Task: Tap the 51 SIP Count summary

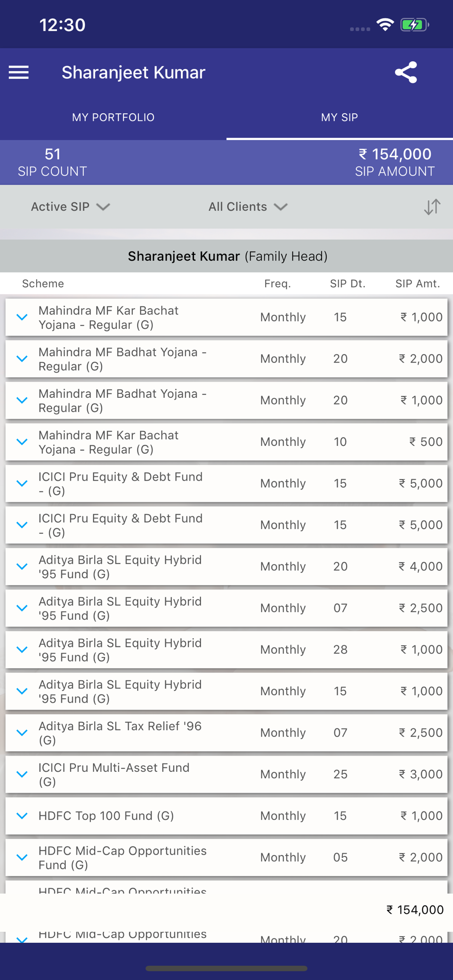Action: tap(52, 162)
